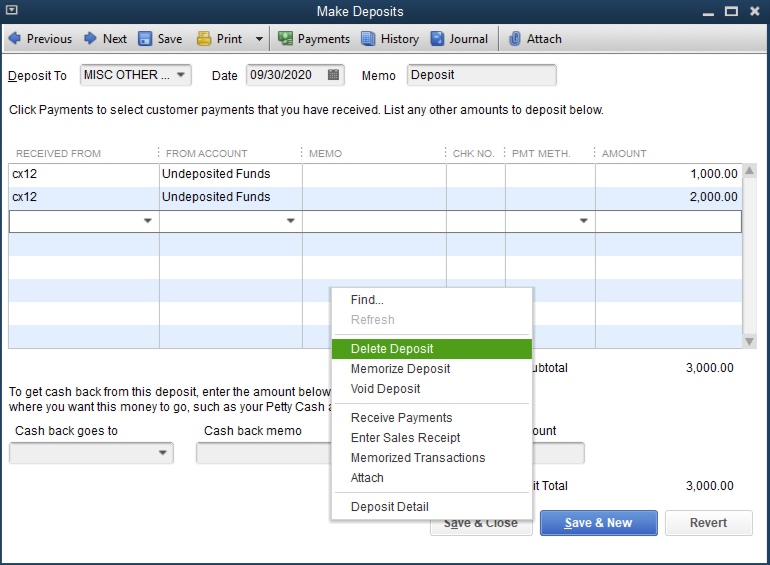This screenshot has height=565, width=770.
Task: Expand Pmt Meth. dropdown in empty row
Action: pos(583,221)
